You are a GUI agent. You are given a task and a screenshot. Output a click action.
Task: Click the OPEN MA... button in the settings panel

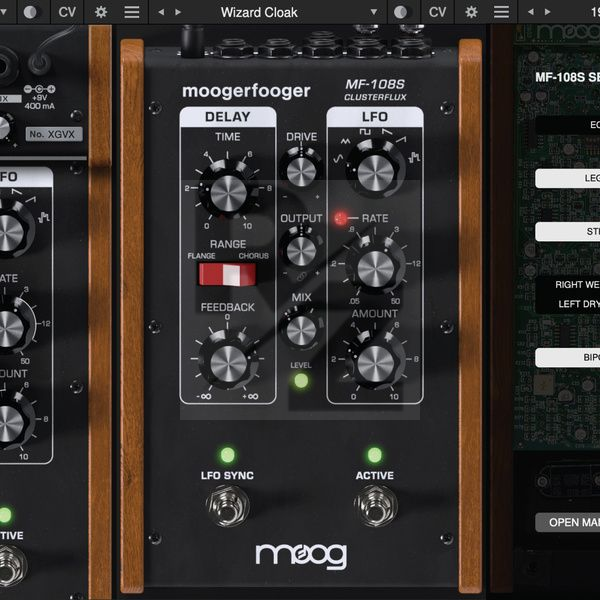(567, 522)
